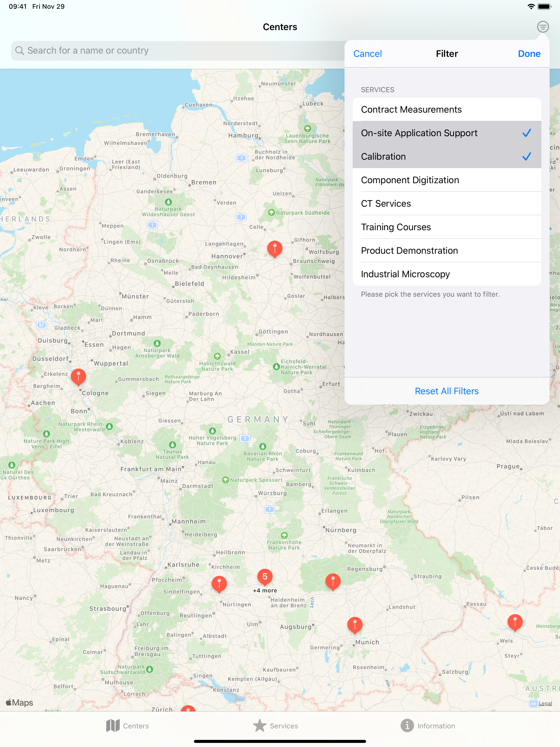Uncheck Calibration filter
Viewport: 560px width, 747px height.
[447, 157]
